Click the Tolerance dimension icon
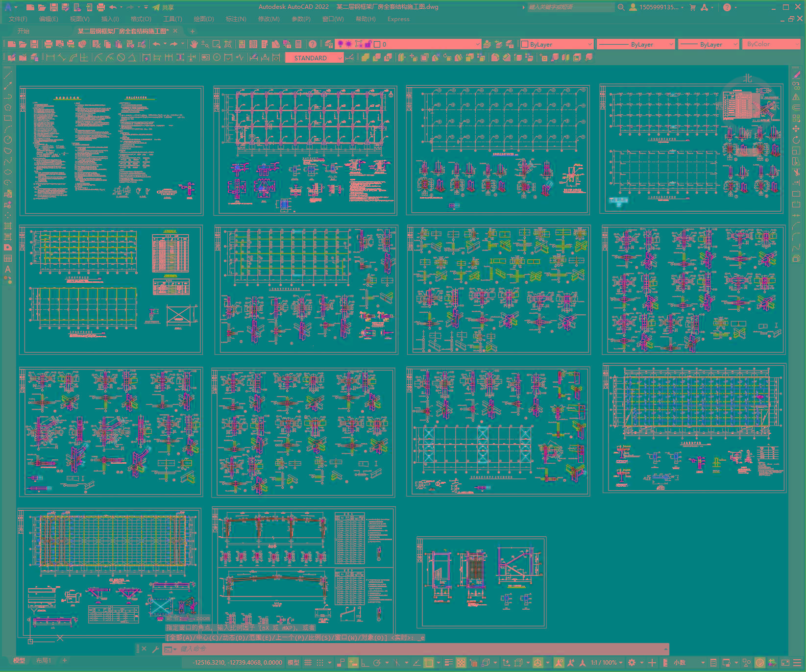Screen dimensions: 806x672 click(x=205, y=58)
